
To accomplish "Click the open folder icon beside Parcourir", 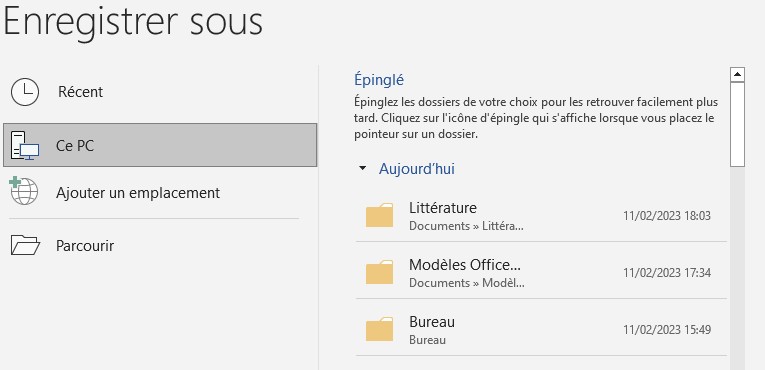I will [25, 245].
